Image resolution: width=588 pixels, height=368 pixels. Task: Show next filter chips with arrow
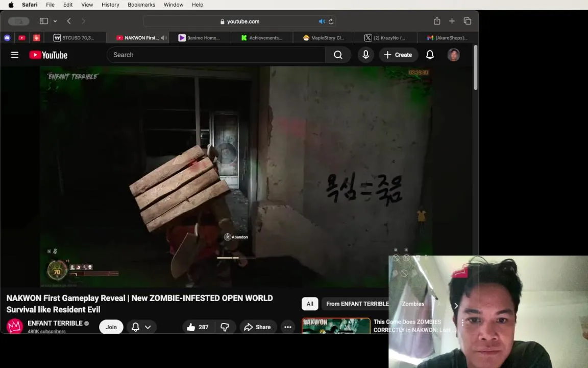coord(456,306)
